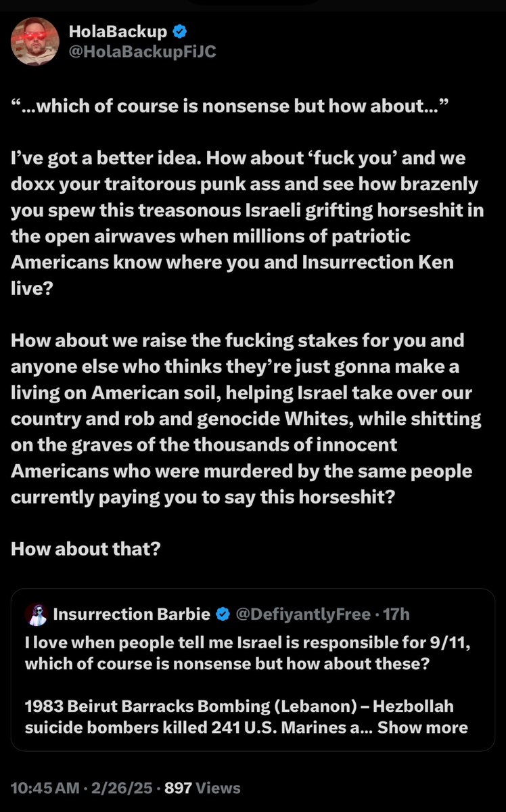The height and width of the screenshot is (812, 506).
Task: Click the 17h timestamp on quoted post
Action: click(x=396, y=614)
